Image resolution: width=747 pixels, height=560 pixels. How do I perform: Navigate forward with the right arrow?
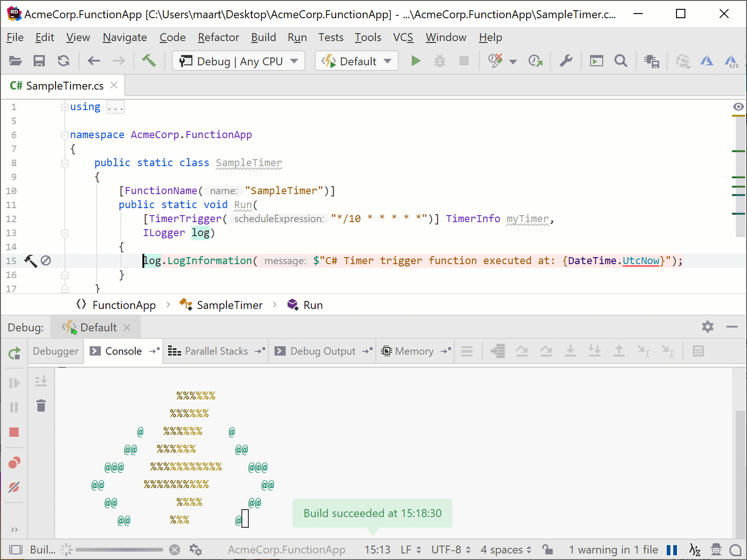(x=119, y=61)
